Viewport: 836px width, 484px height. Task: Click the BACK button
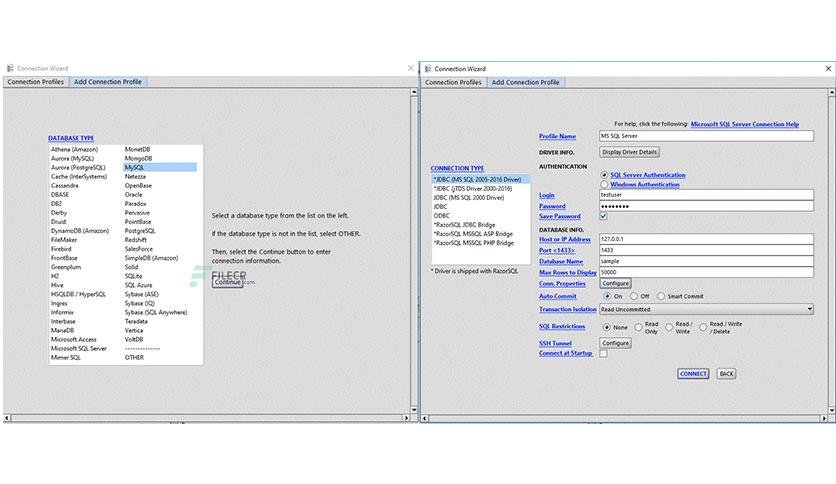726,374
